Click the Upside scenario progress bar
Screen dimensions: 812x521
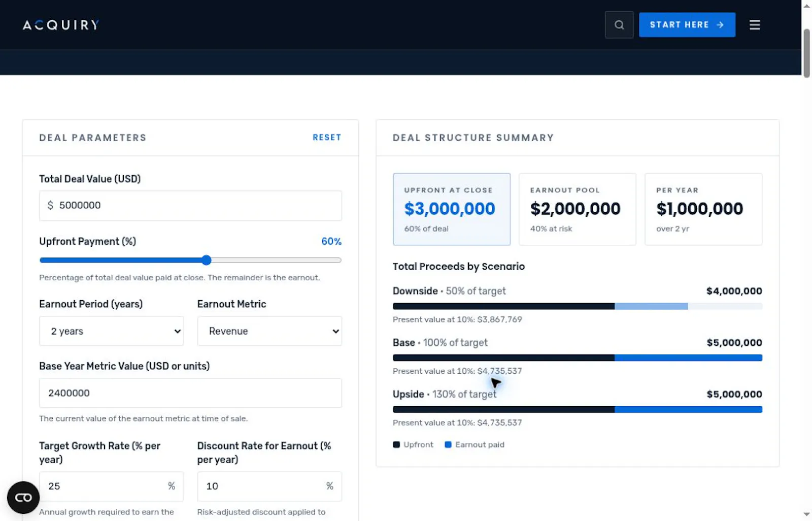click(578, 409)
